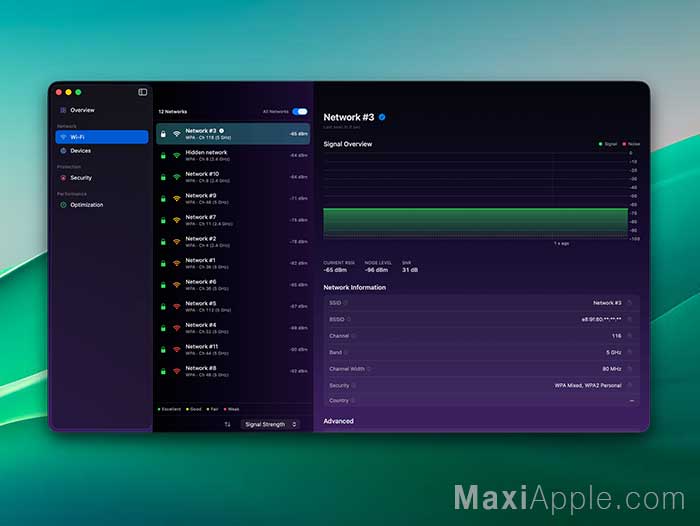Select Network #3 in the list
Viewport: 700px width, 526px height.
(x=233, y=134)
